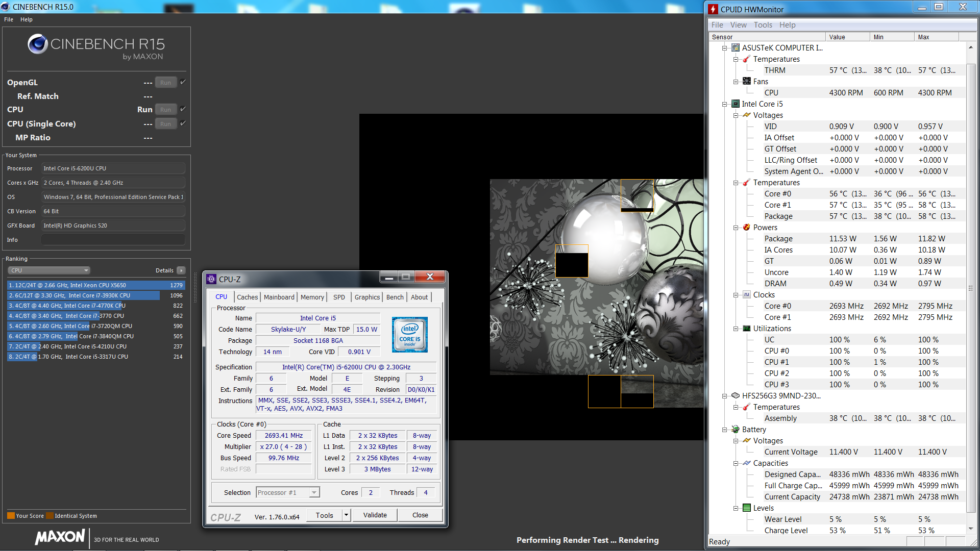Click the Wear Level row in HWMonitor
Viewport: 980px width, 551px height.
[x=837, y=519]
